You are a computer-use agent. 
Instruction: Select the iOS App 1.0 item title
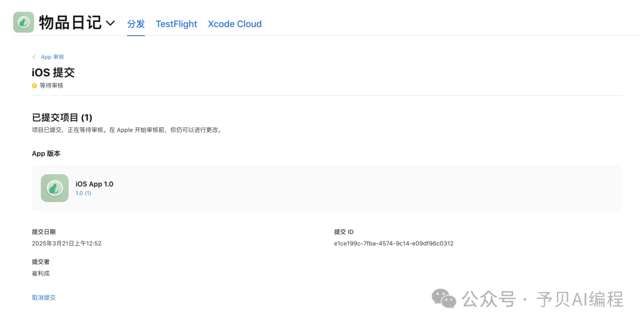tap(94, 184)
